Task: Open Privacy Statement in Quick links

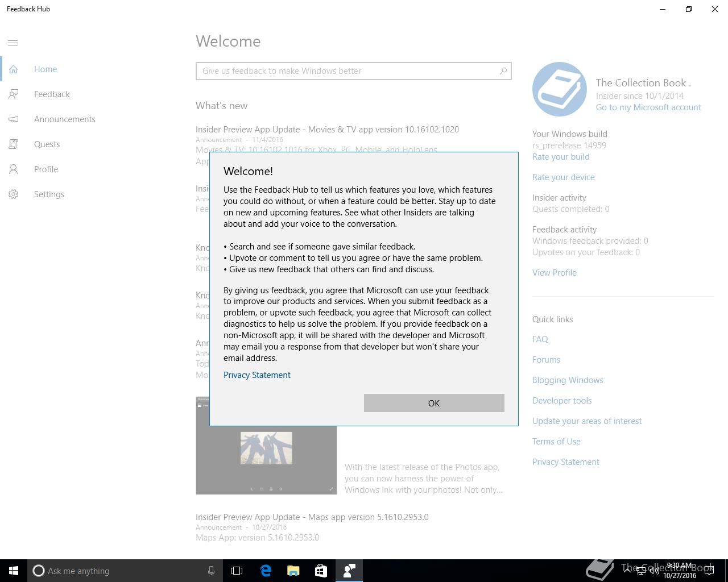Action: [566, 462]
